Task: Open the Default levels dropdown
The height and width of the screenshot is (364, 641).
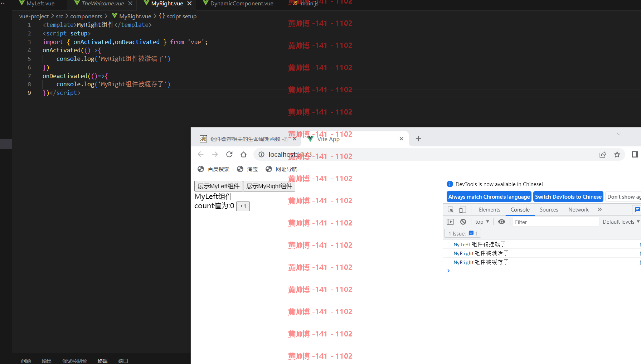Action: 621,222
